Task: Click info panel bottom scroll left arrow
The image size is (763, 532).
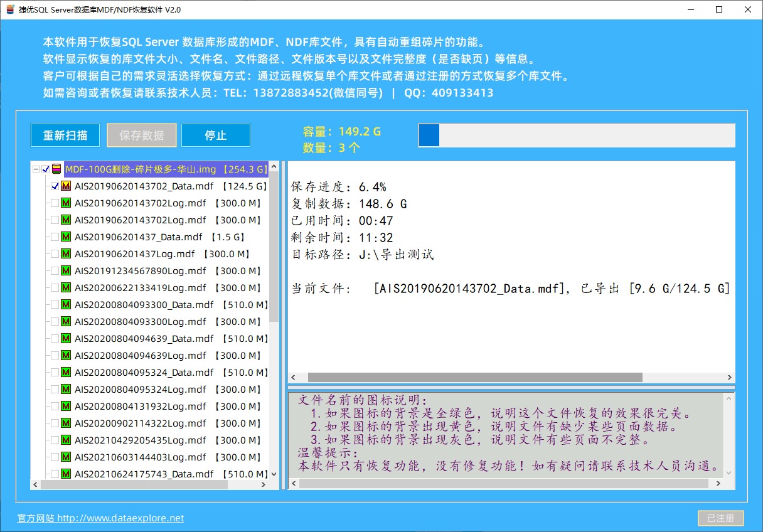Action: coord(293,484)
